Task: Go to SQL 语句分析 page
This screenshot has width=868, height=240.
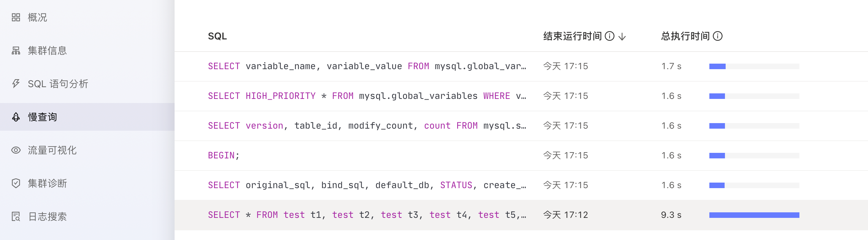Action: [58, 84]
